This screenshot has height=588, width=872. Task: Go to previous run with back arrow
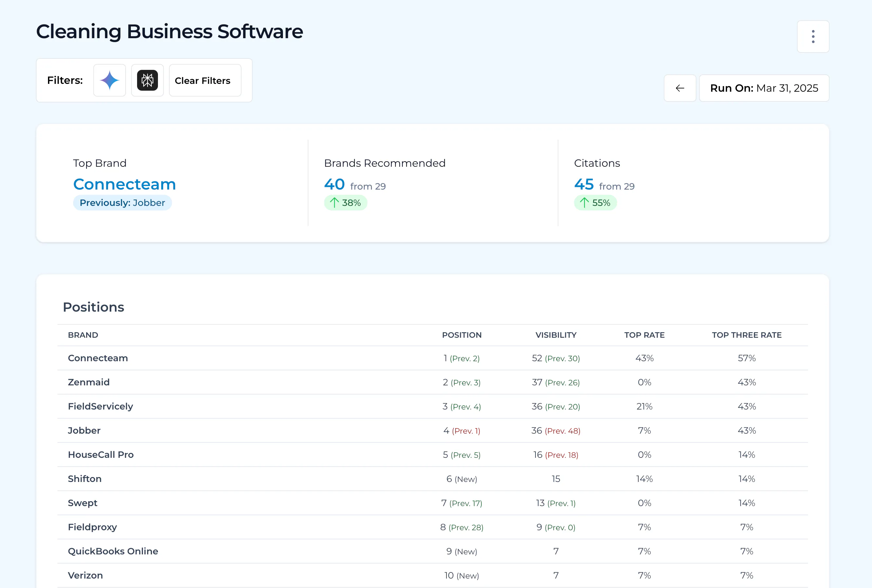[680, 88]
